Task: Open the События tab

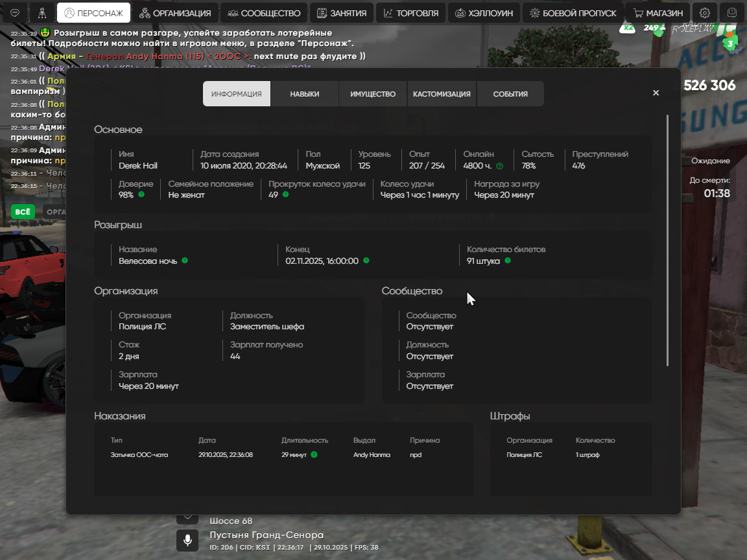Action: 510,94
